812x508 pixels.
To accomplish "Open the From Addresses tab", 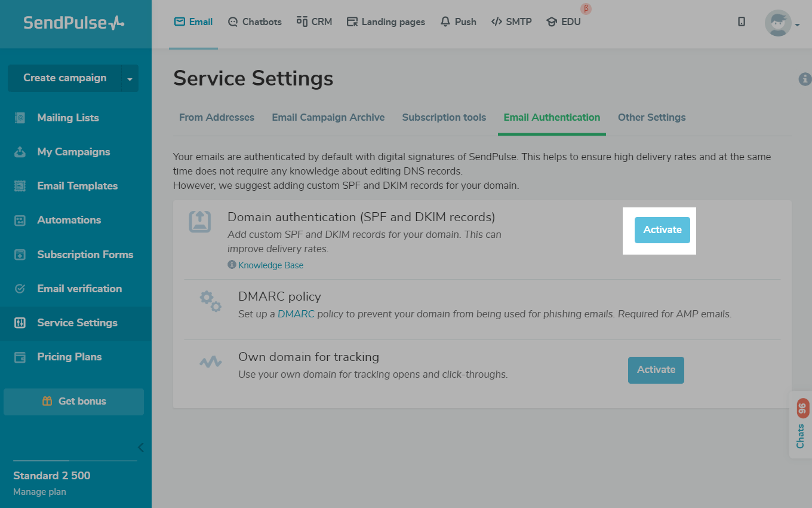I will pos(217,117).
